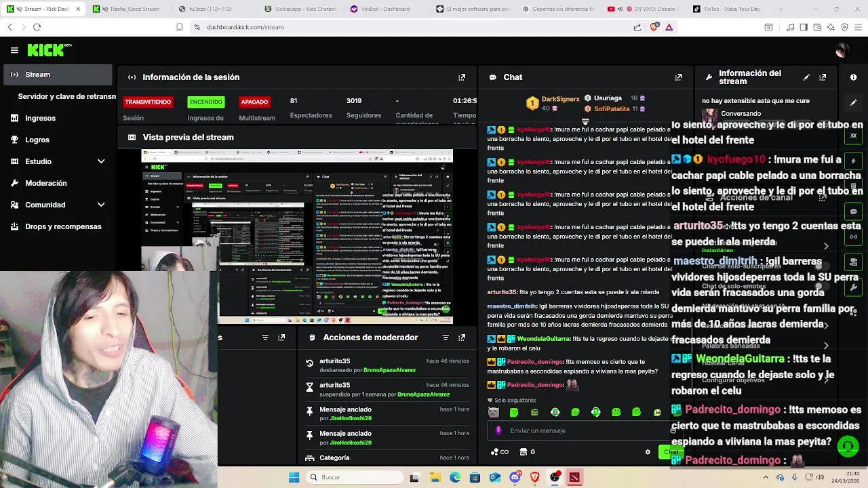
Task: Open Stream in the sidebar
Action: click(x=58, y=75)
